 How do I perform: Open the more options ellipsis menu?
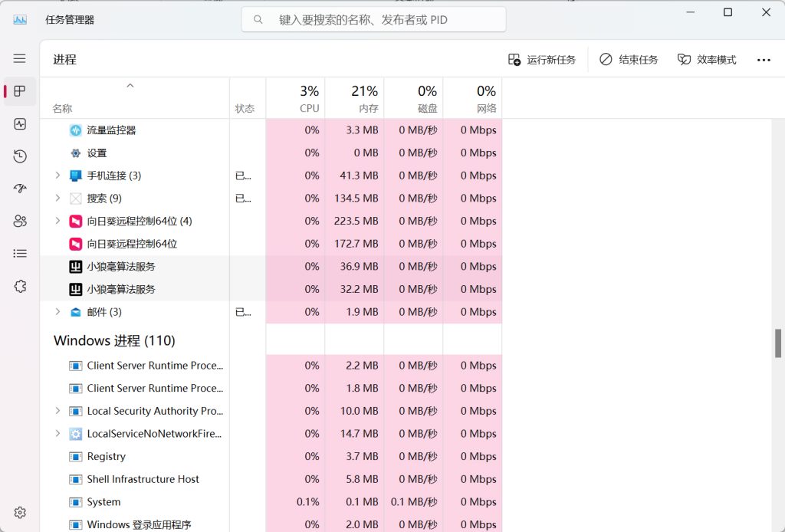click(764, 60)
